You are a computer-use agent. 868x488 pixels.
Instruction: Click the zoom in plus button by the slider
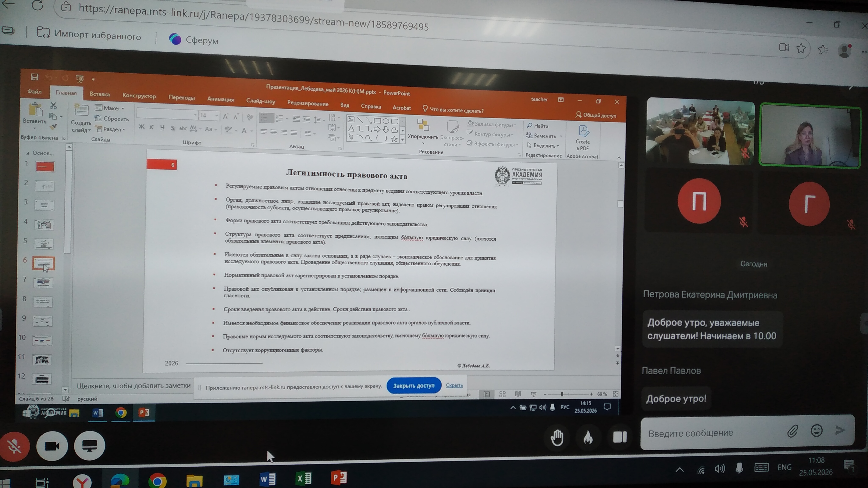[591, 394]
